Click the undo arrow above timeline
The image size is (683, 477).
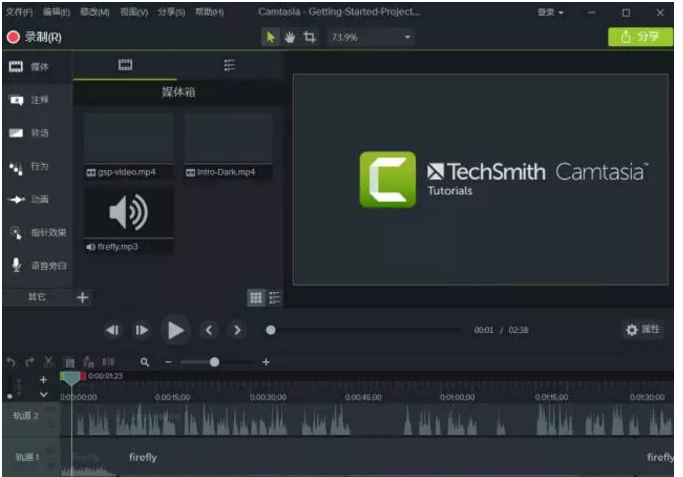pos(11,362)
